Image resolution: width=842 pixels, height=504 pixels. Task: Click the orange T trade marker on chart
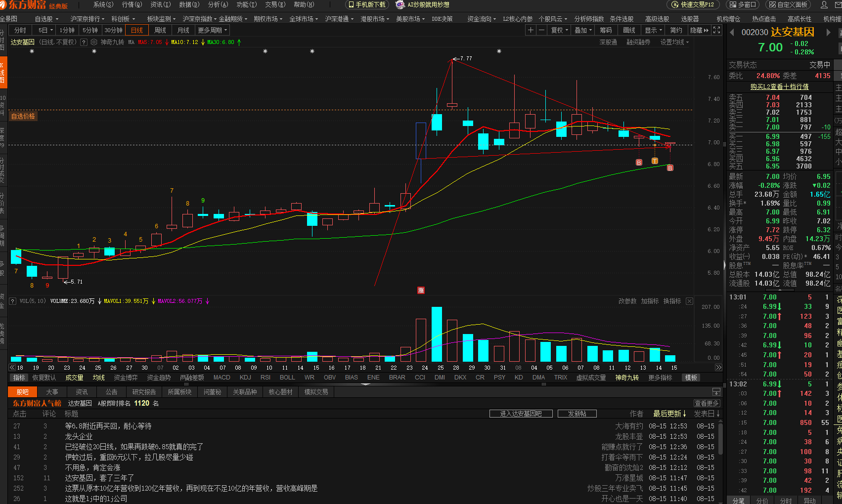655,161
